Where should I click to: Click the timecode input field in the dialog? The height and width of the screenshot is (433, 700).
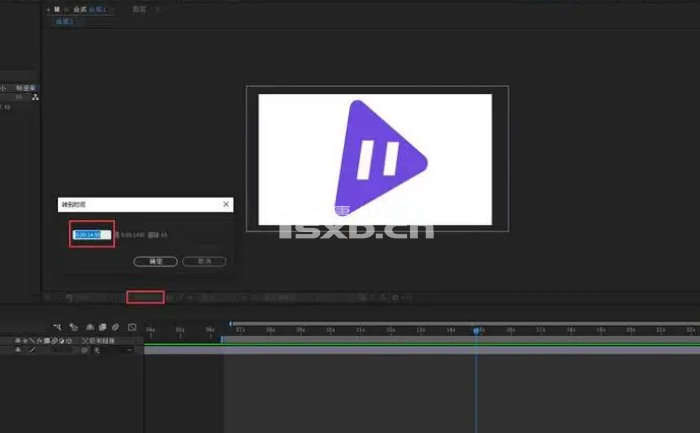92,234
